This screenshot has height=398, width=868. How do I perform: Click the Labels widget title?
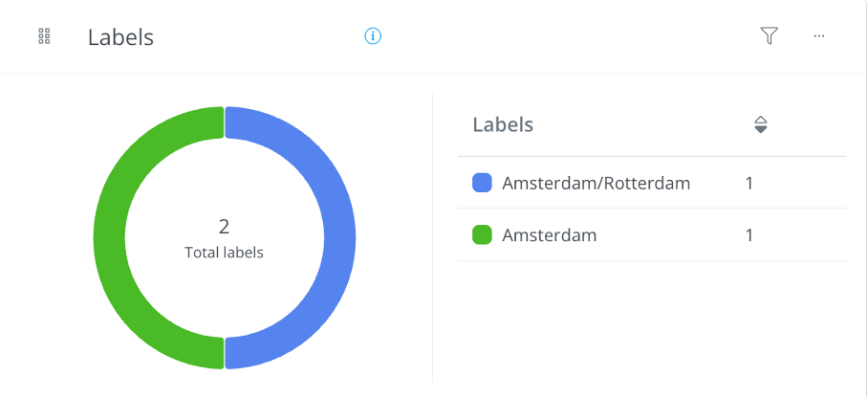(x=120, y=37)
